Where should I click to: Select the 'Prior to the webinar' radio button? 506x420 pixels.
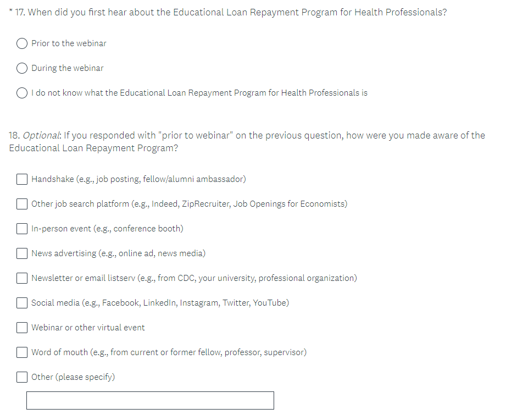point(23,43)
